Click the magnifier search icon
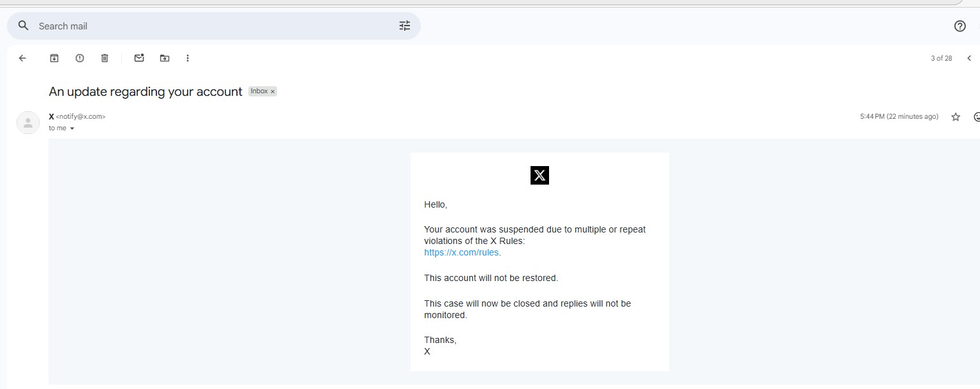Screen dimensions: 980x389 tap(24, 26)
